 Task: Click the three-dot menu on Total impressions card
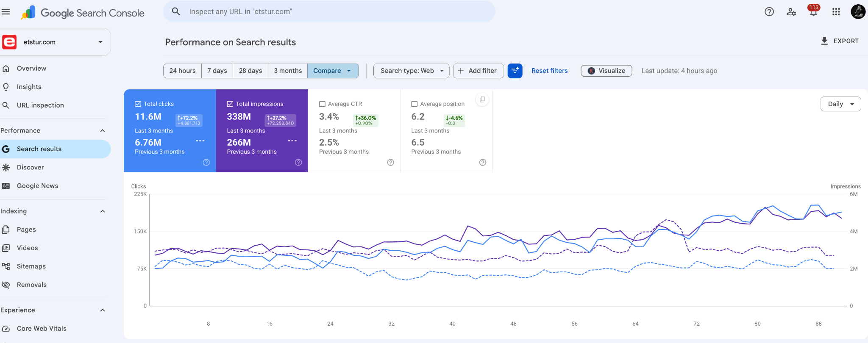click(292, 141)
